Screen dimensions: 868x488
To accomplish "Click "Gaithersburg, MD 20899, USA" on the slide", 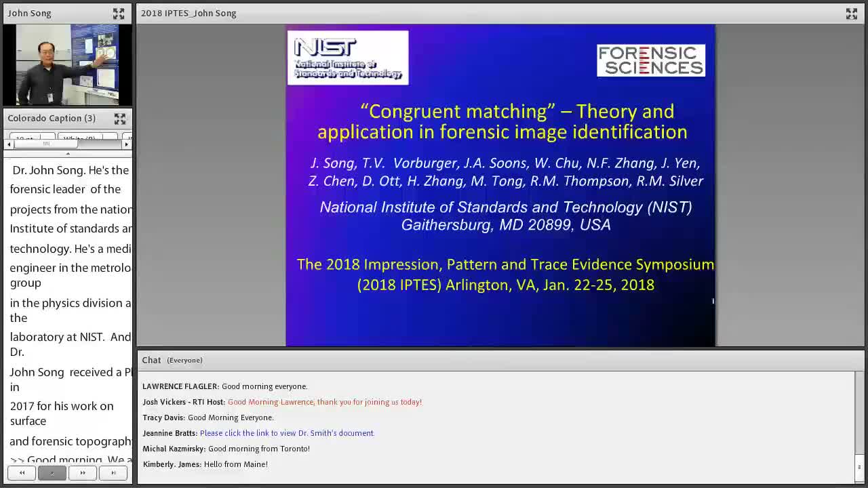I will pos(506,225).
